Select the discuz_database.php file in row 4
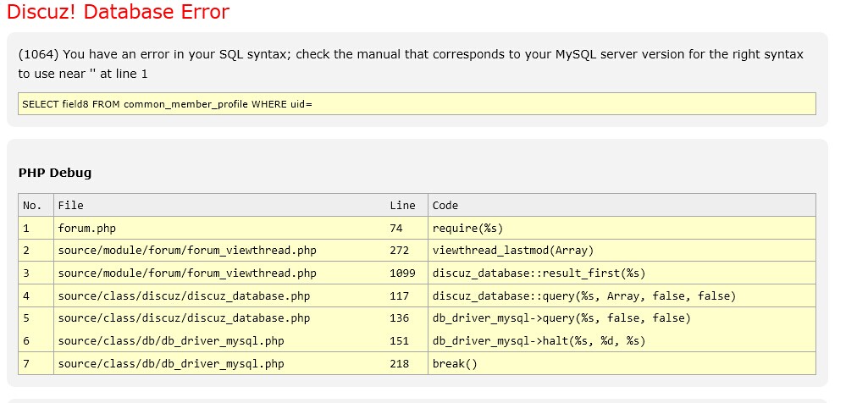The height and width of the screenshot is (403, 868). (x=184, y=296)
